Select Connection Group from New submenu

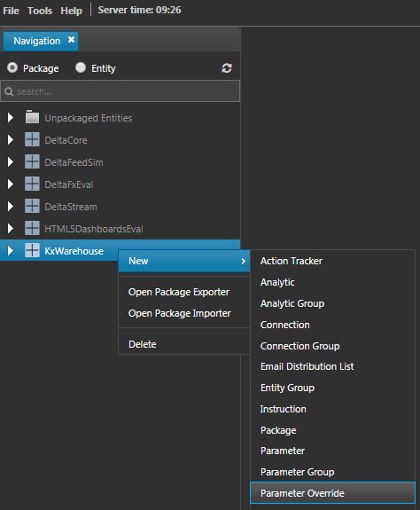coord(332,346)
